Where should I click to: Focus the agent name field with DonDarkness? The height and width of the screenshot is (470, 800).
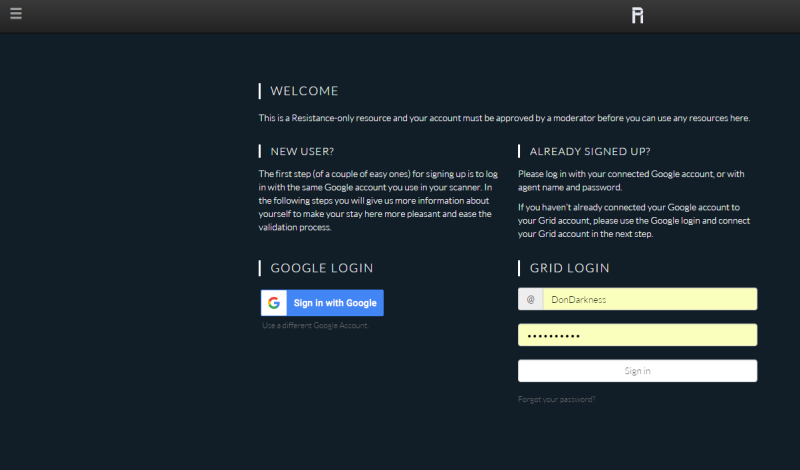[650, 299]
